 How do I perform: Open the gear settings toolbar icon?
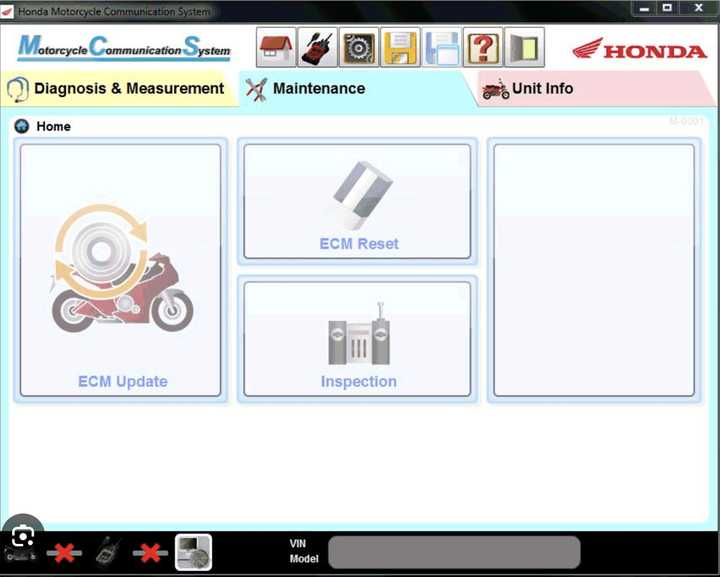point(359,47)
